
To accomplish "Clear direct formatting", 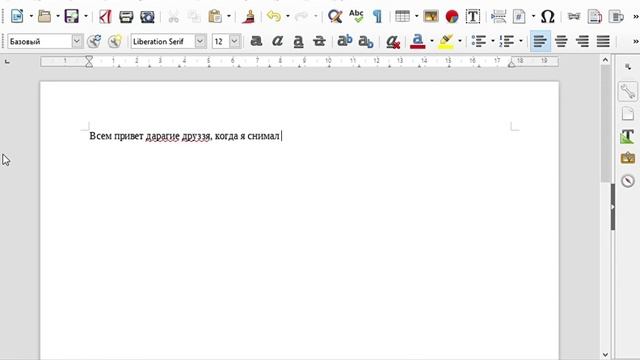I will (393, 41).
